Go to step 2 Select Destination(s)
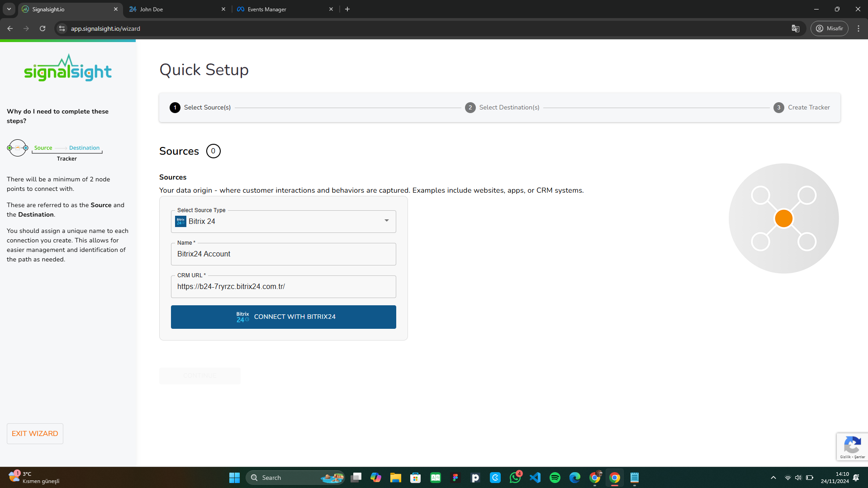Viewport: 868px width, 488px height. (502, 108)
